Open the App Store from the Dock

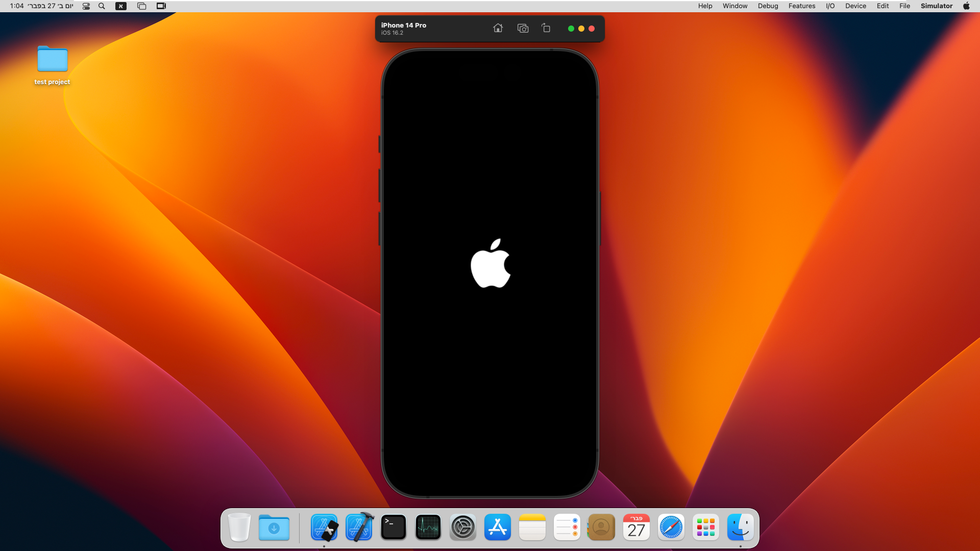pos(498,528)
